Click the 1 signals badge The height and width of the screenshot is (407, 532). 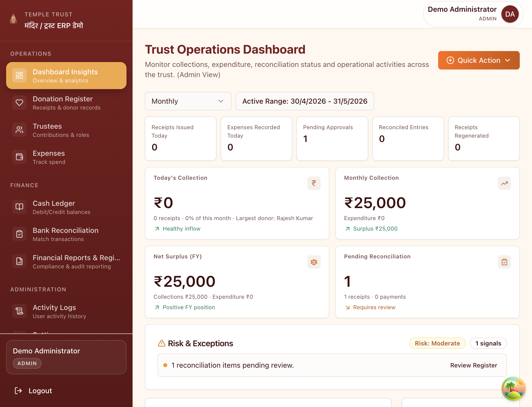[488, 343]
